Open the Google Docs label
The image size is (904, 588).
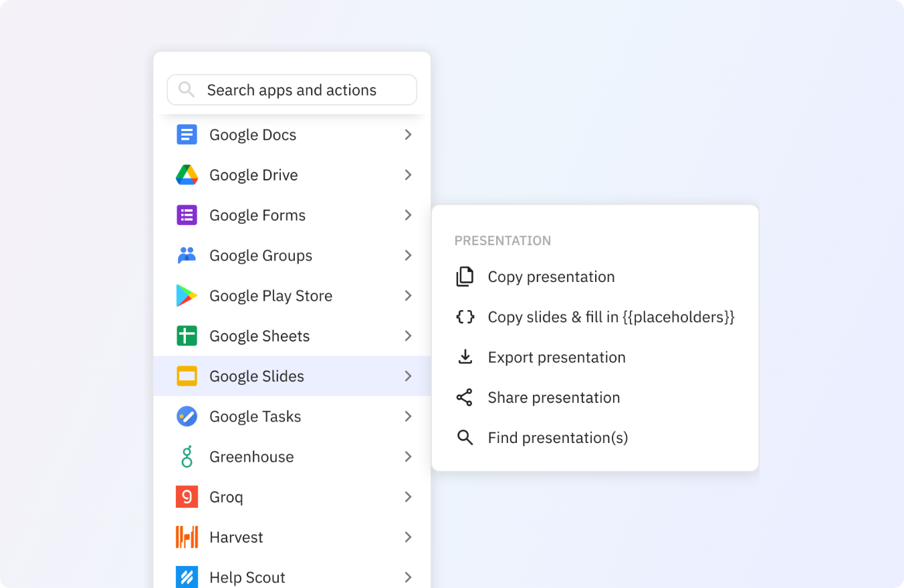tap(253, 135)
